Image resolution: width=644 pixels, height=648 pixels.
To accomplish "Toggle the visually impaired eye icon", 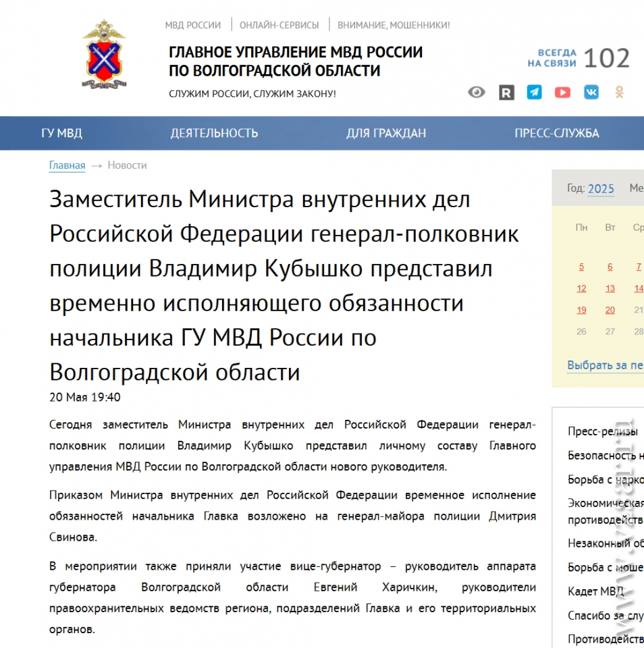I will [x=476, y=92].
